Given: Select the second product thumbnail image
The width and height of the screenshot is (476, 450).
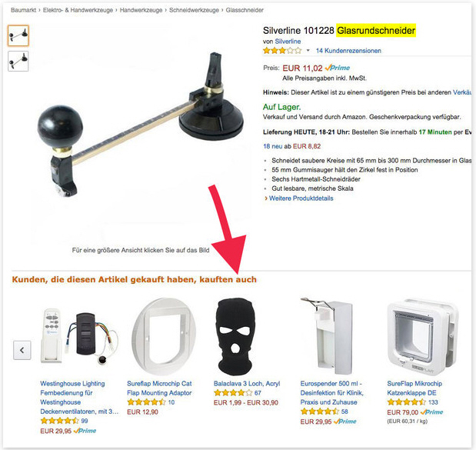Looking at the screenshot, I should point(18,61).
